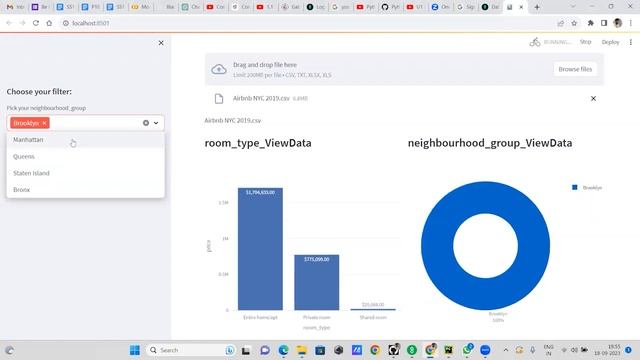Open the tab search chevron
The width and height of the screenshot is (640, 360).
[x=573, y=7]
